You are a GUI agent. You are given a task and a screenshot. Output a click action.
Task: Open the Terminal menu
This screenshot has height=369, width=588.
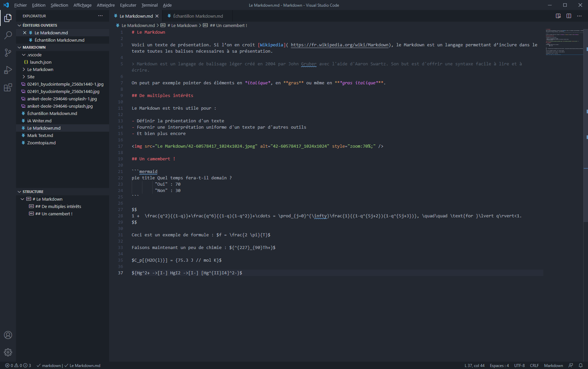pos(149,5)
